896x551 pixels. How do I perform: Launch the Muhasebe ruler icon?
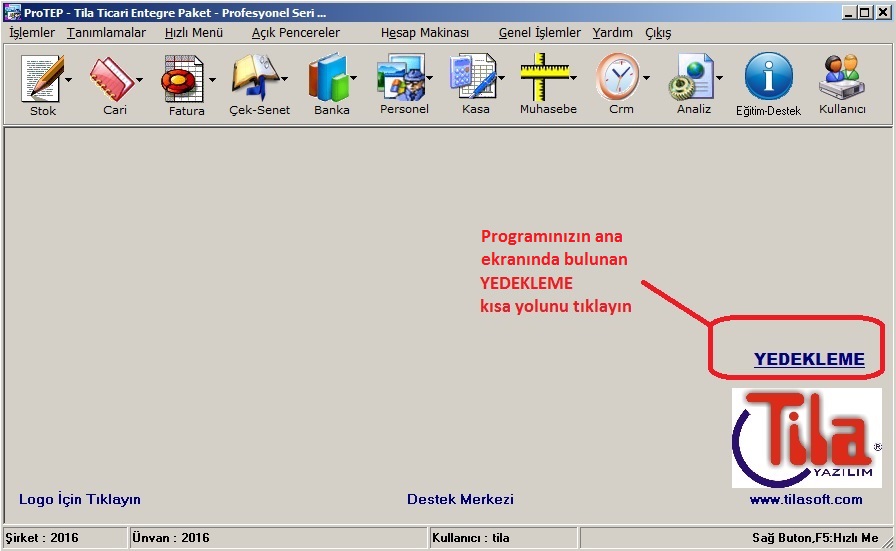545,79
